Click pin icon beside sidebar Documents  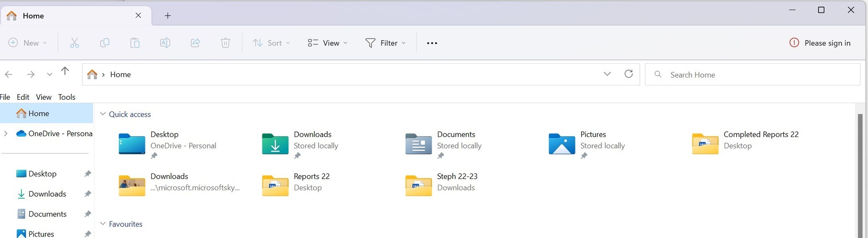pyautogui.click(x=88, y=214)
